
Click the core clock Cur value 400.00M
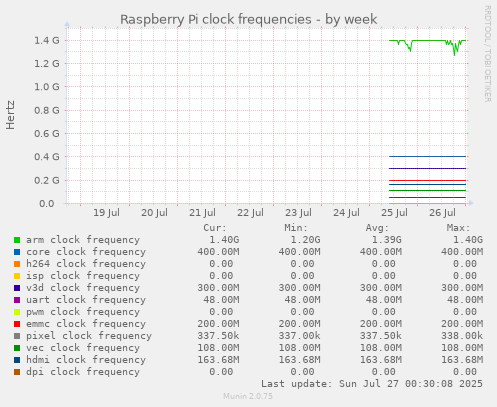pyautogui.click(x=218, y=252)
